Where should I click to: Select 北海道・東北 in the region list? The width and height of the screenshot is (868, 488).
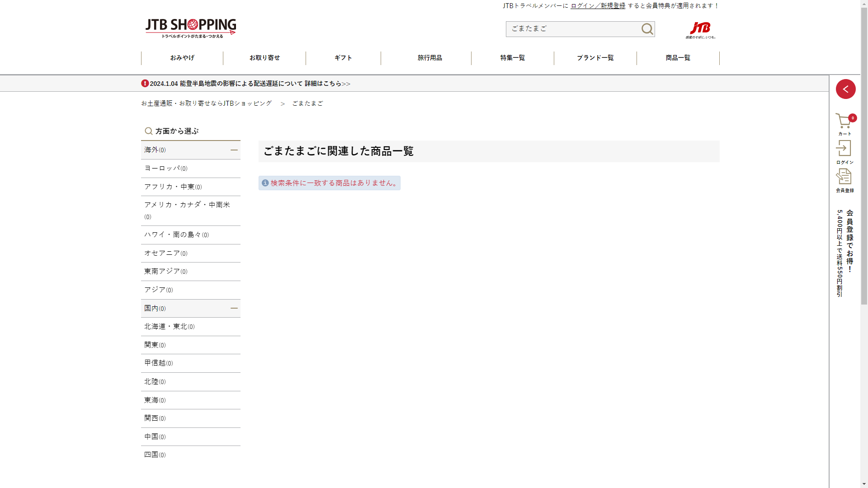tap(169, 327)
